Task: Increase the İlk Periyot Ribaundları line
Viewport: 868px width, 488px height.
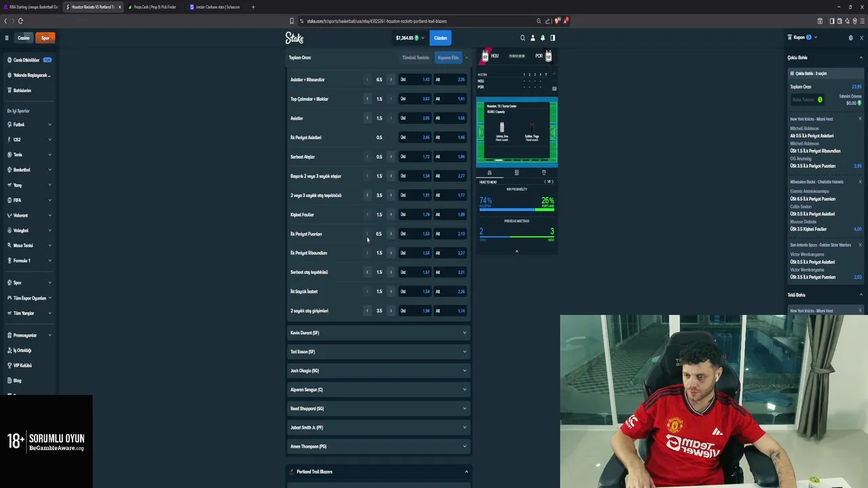Action: (391, 253)
